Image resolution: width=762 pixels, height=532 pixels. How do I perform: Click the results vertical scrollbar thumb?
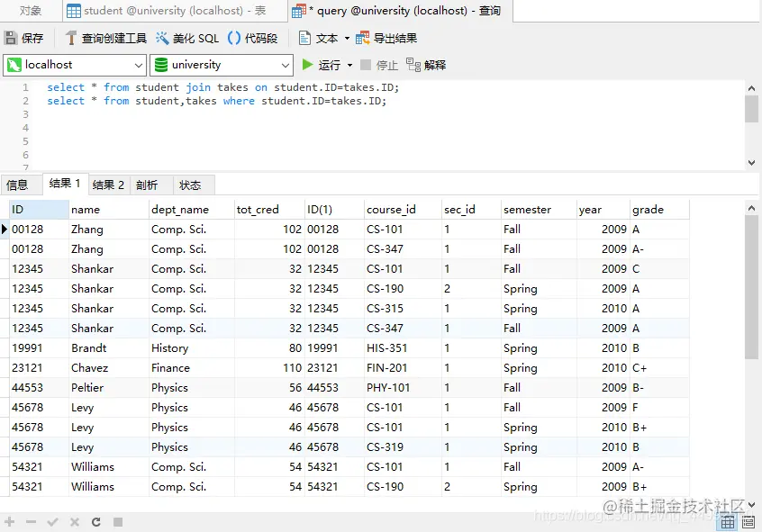(x=751, y=286)
